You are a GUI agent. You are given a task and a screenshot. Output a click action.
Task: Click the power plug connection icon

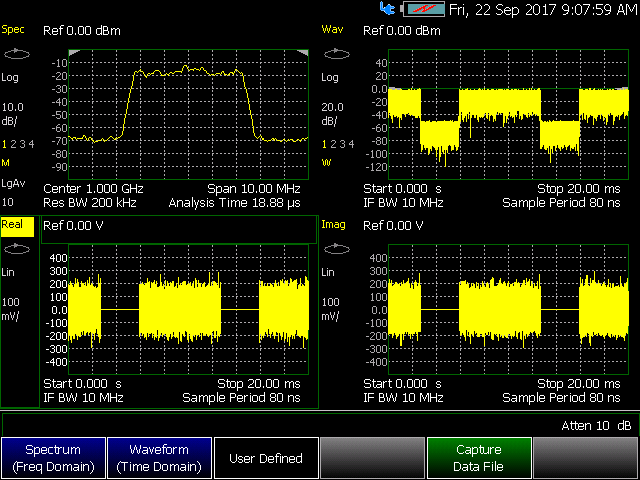(387, 8)
